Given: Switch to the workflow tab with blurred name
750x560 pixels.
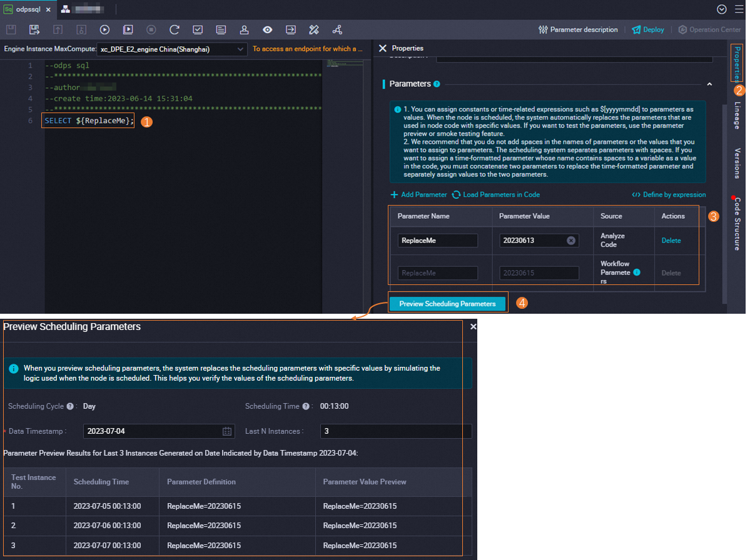Looking at the screenshot, I should click(x=83, y=9).
